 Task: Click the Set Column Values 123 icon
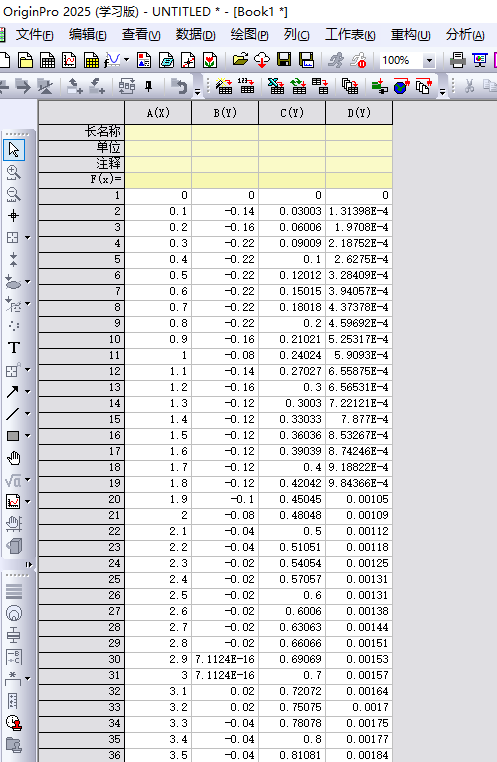point(247,86)
